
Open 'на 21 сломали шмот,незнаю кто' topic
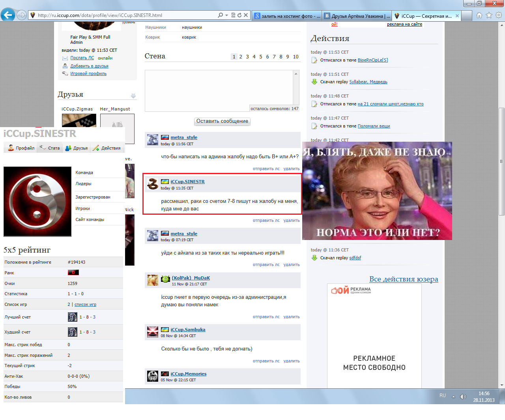click(391, 104)
